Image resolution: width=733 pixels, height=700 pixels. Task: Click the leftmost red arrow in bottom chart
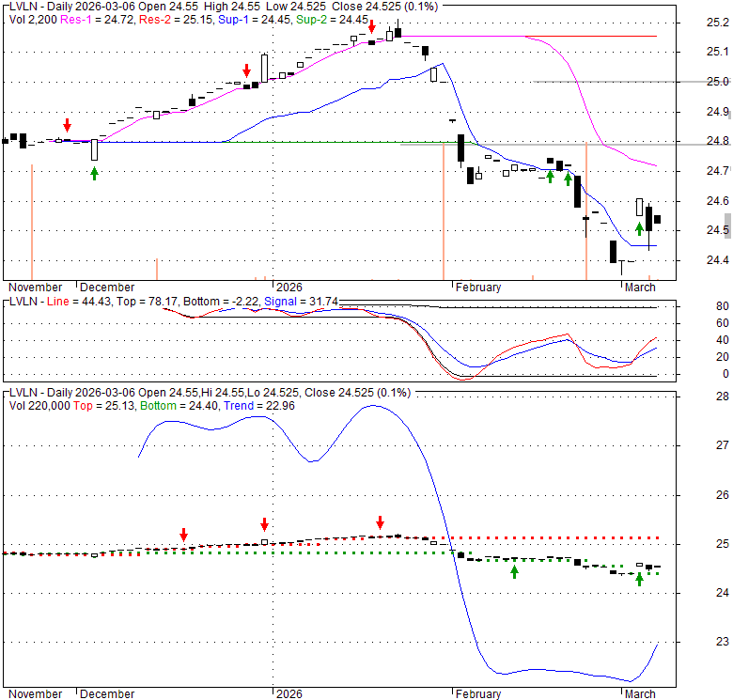point(184,534)
